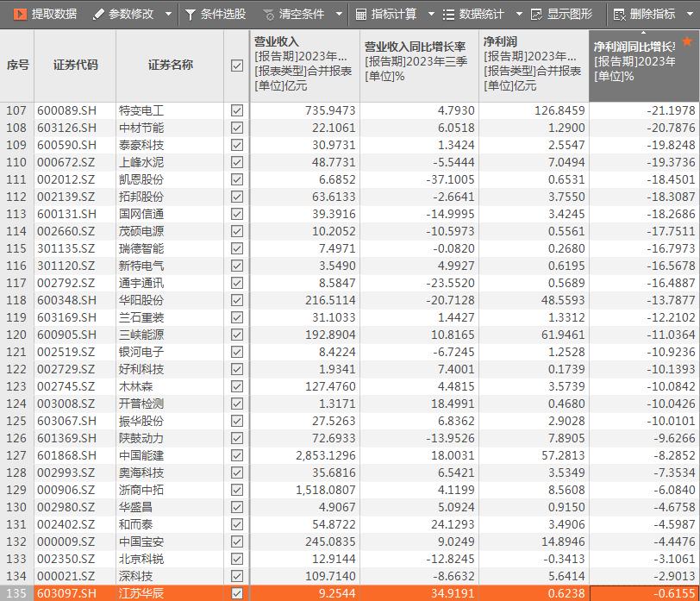The width and height of the screenshot is (700, 601).
Task: Toggle the checkbox for 木林森
Action: pos(237,386)
